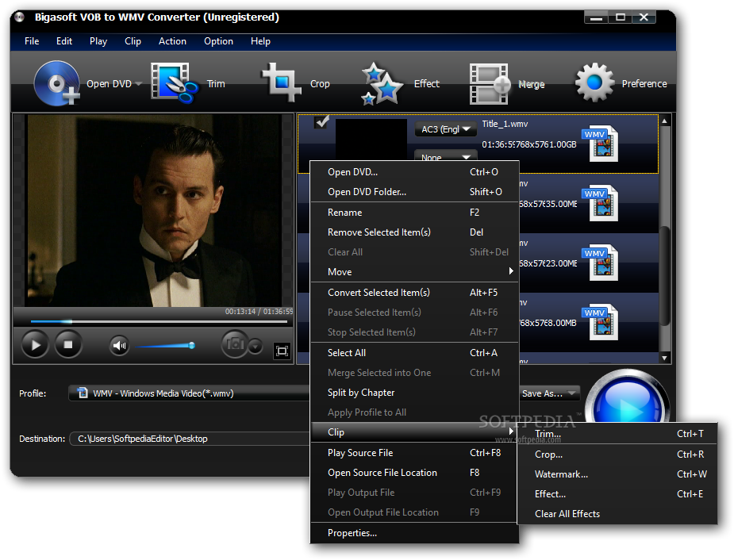
Task: Open the Action menu
Action: 172,41
